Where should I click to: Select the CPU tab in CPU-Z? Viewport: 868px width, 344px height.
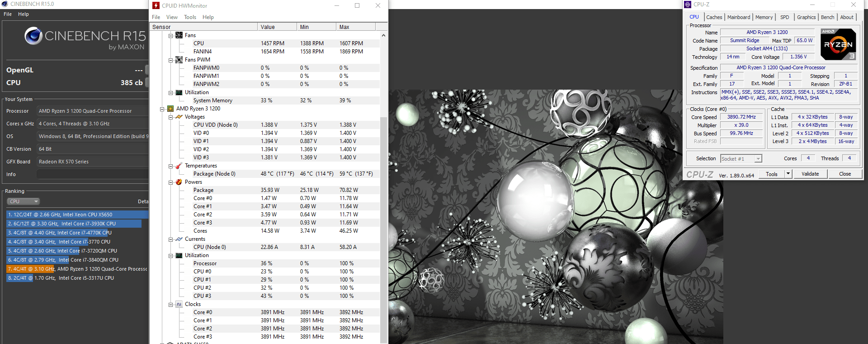(694, 17)
